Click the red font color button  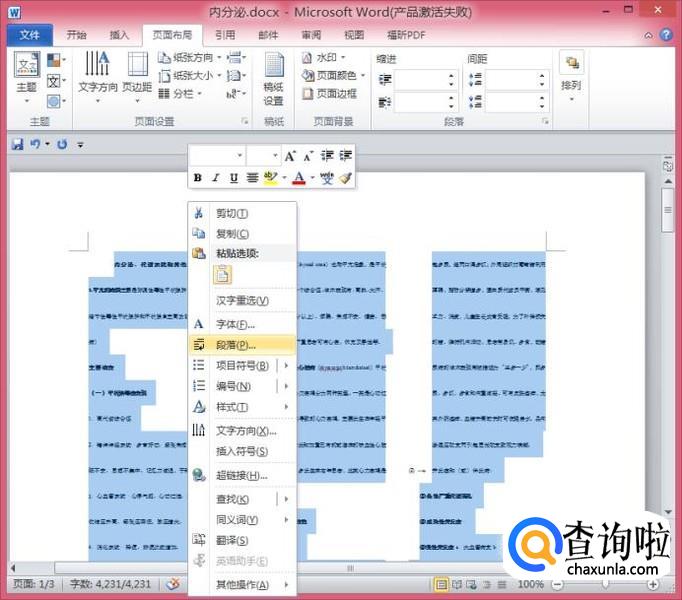click(x=298, y=178)
